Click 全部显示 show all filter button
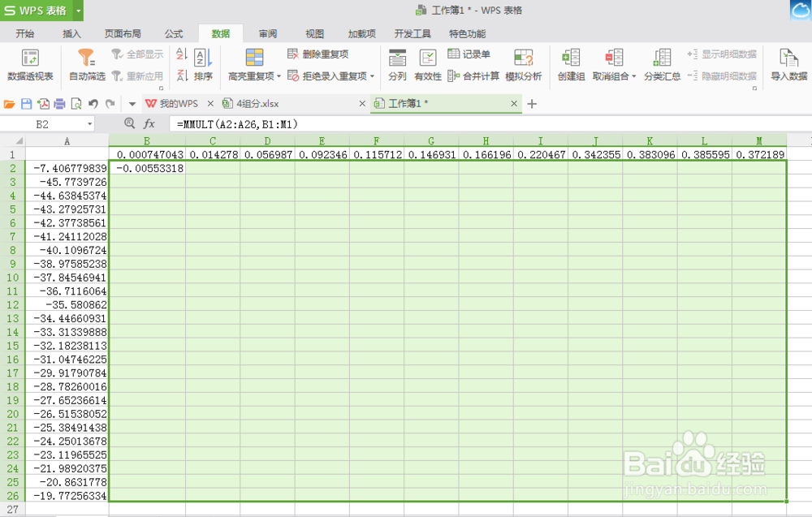Image resolution: width=812 pixels, height=517 pixels. click(137, 54)
